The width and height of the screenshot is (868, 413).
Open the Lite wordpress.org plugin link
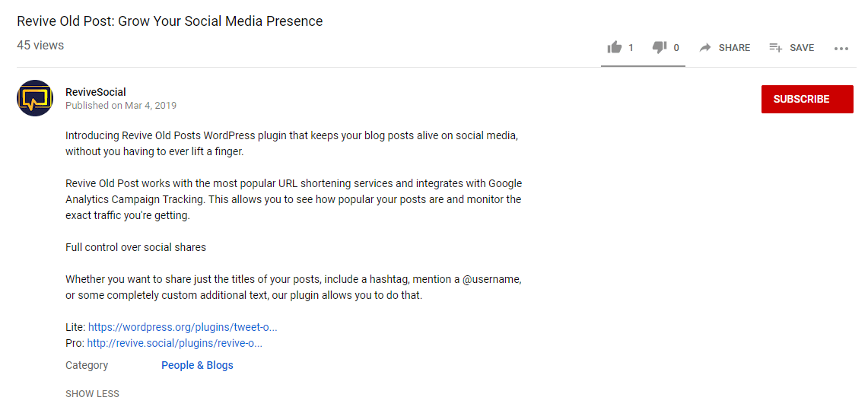tap(183, 327)
